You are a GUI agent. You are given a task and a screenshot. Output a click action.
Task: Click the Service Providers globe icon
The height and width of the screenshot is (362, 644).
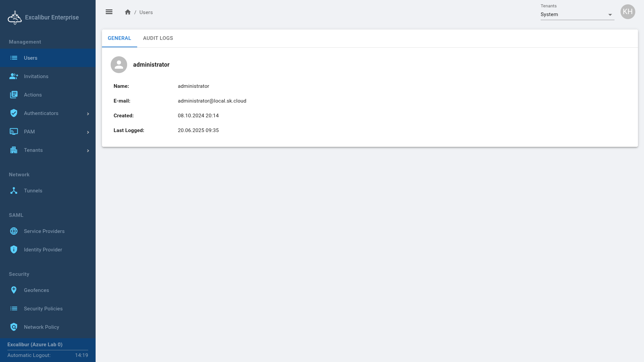point(14,231)
